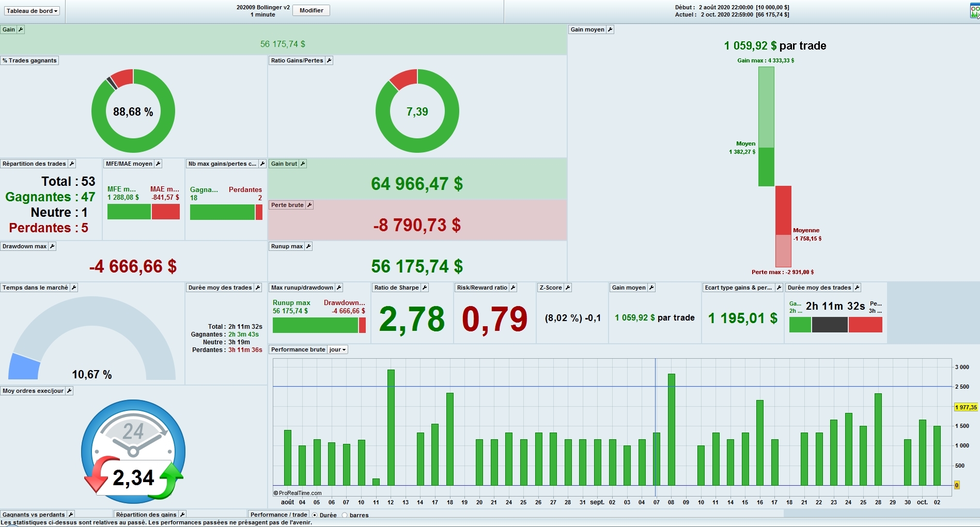Click the Modifier button
Image resolution: width=980 pixels, height=527 pixels.
pos(312,10)
